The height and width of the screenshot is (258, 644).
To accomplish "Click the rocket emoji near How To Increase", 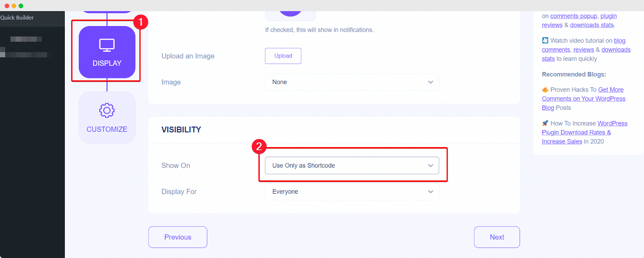I will pyautogui.click(x=545, y=123).
